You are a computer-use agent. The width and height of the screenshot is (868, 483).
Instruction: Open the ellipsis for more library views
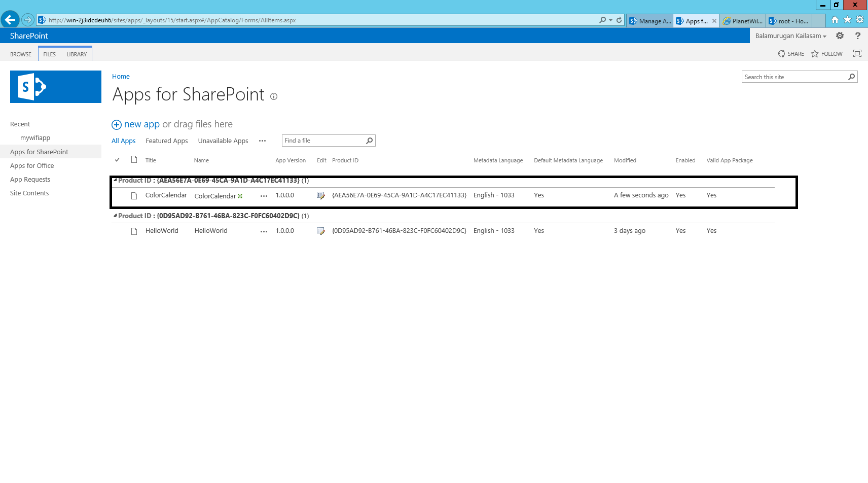coord(262,141)
